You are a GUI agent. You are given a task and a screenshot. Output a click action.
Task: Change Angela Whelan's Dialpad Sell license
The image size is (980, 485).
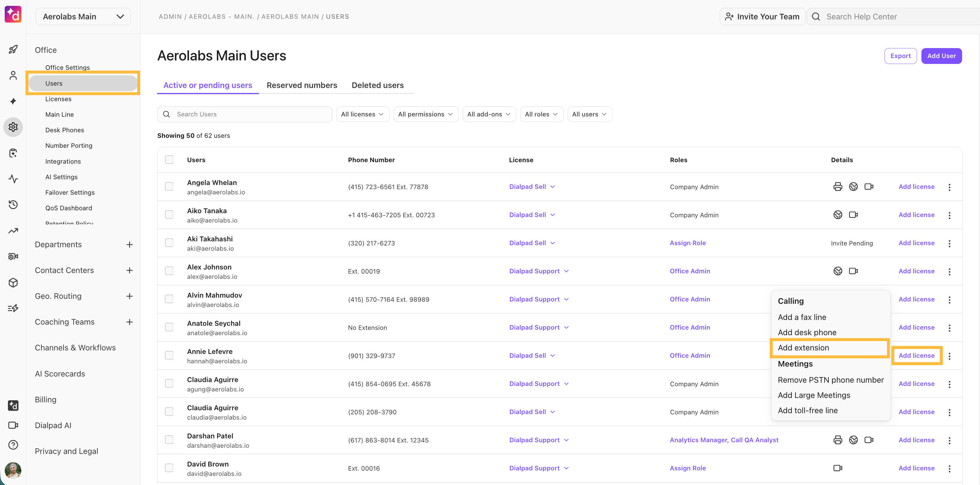532,186
